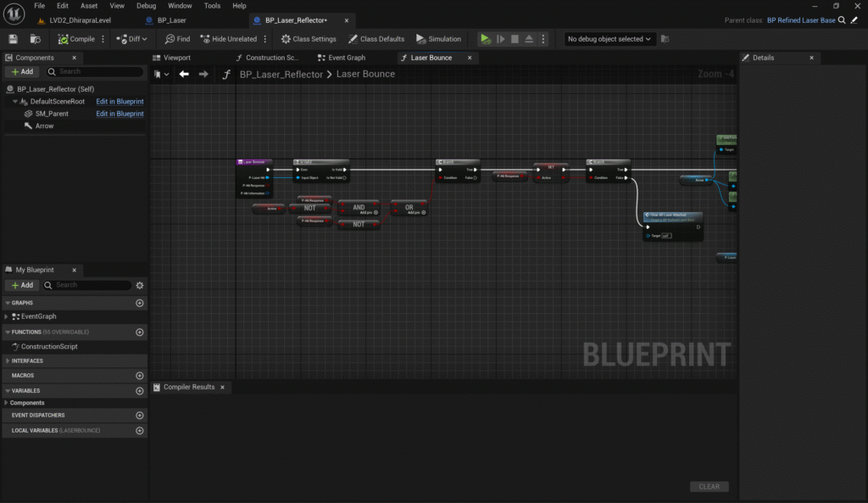The height and width of the screenshot is (503, 868).
Task: Collapse the GRAPHS section
Action: pos(8,303)
